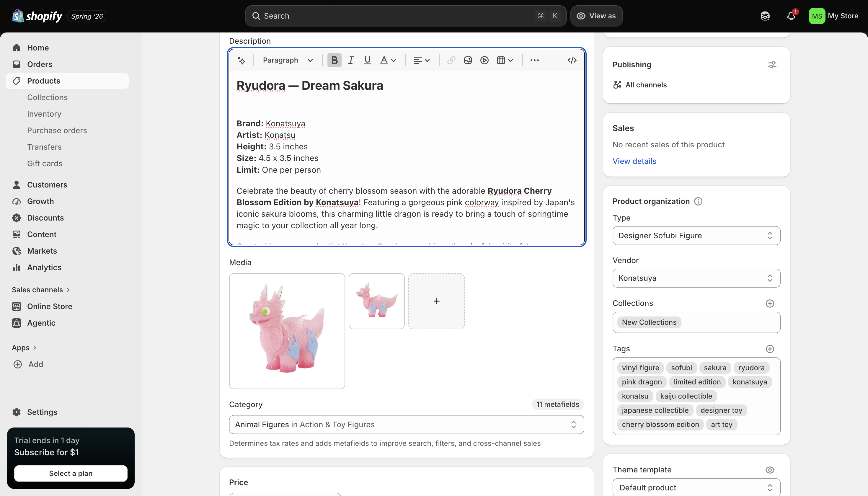
Task: Click the Spring '26 edition badge
Action: pyautogui.click(x=87, y=16)
